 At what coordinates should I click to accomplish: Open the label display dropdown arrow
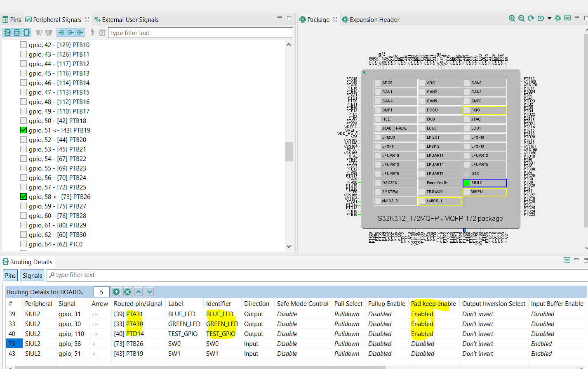pyautogui.click(x=548, y=18)
